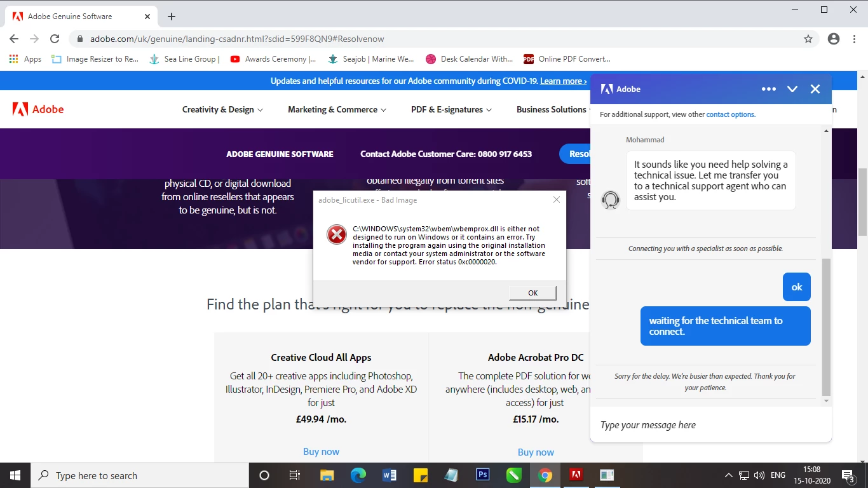This screenshot has width=868, height=488.
Task: Bookmark this page with the star icon
Action: pos(808,39)
